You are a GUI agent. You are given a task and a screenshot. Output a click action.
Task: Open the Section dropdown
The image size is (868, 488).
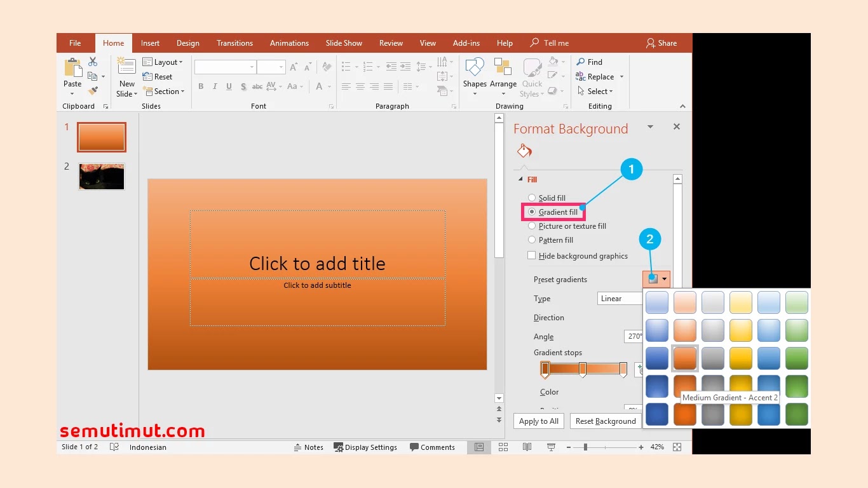coord(163,91)
